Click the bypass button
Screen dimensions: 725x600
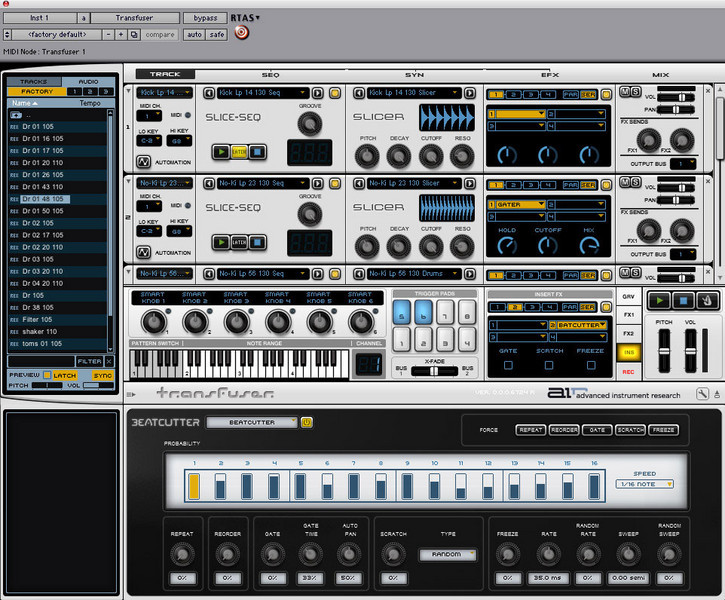coord(205,18)
